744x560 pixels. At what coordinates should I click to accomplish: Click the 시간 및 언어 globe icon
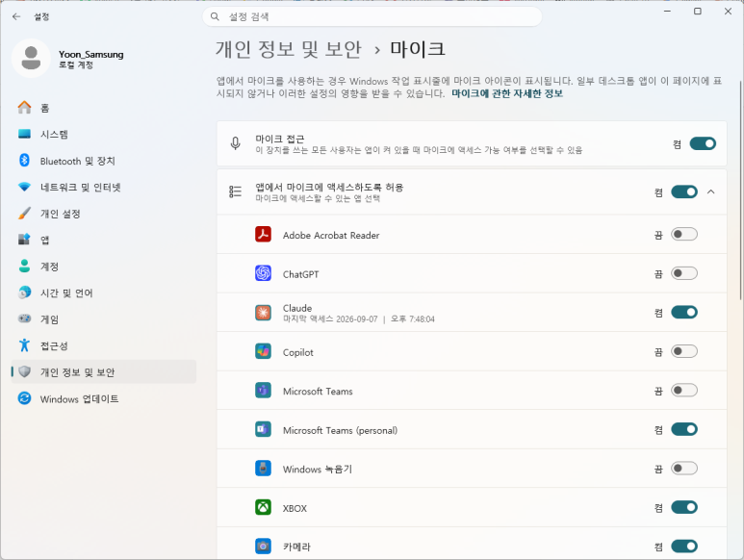tap(25, 293)
